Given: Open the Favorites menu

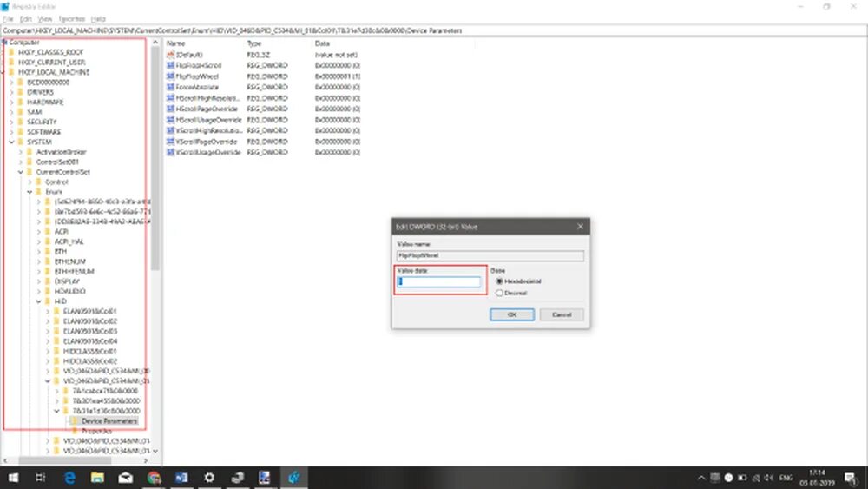Looking at the screenshot, I should point(71,19).
